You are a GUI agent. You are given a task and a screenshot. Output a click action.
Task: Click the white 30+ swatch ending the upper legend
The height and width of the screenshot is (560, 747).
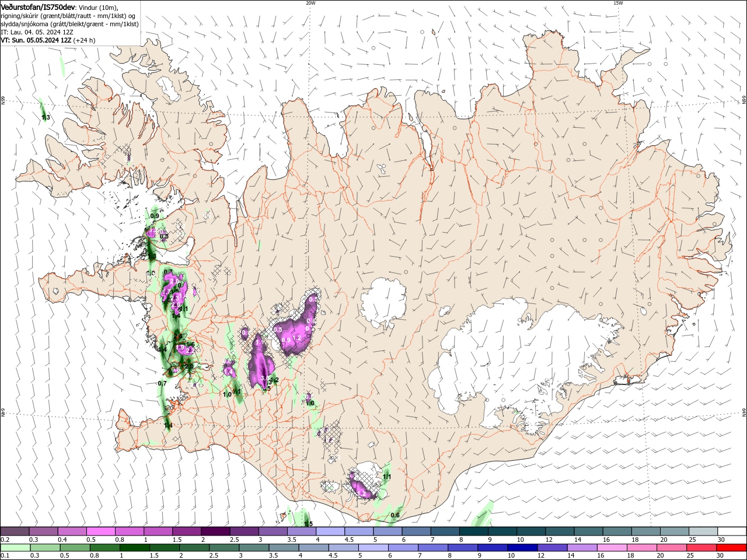coord(731,531)
